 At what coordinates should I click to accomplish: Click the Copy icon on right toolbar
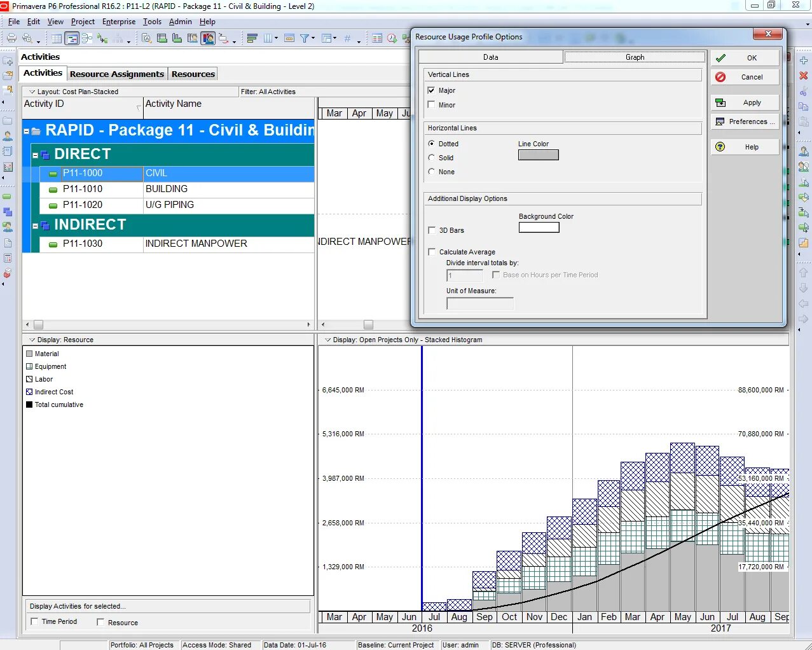click(x=804, y=106)
